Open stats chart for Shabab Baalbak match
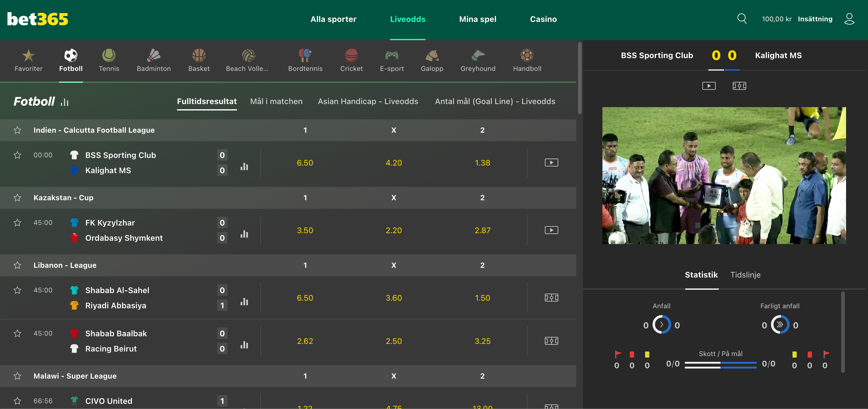The image size is (868, 409). click(x=244, y=345)
